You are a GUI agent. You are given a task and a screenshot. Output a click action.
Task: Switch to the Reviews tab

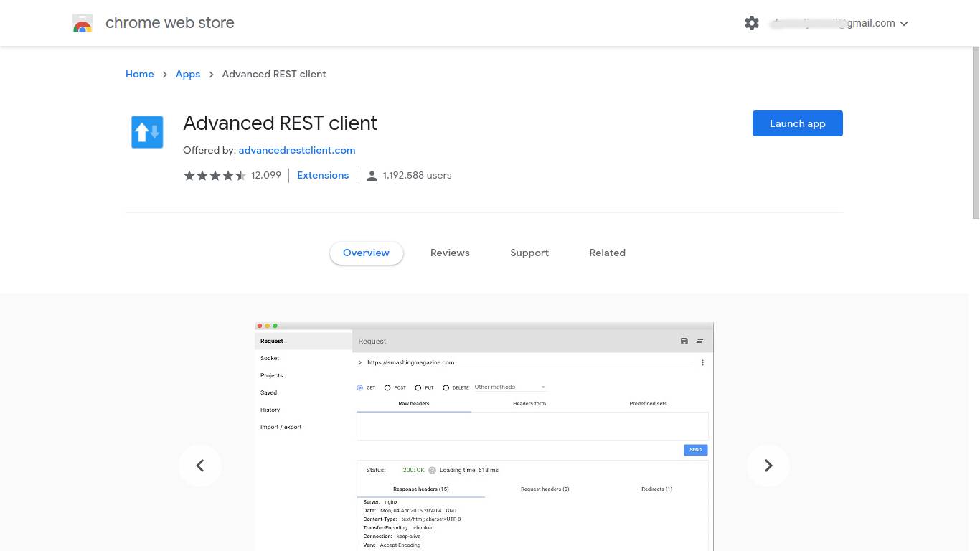(450, 253)
